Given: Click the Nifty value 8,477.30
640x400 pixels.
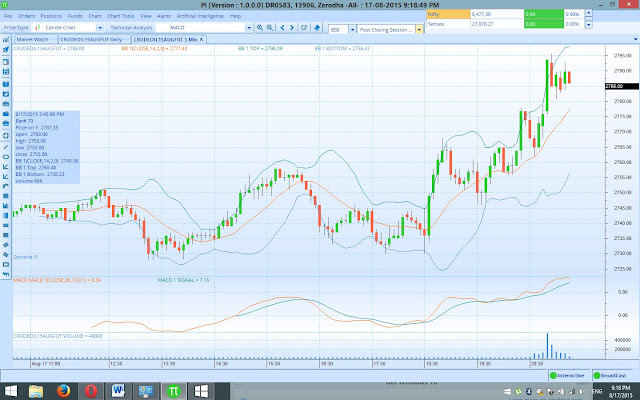Looking at the screenshot, I should coord(482,14).
